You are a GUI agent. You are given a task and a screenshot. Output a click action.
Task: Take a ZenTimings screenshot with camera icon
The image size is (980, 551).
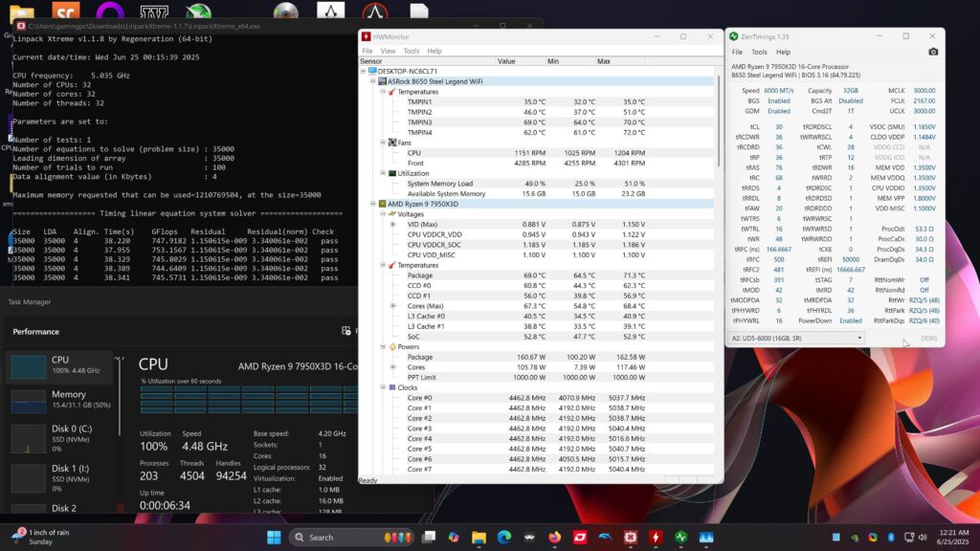[x=932, y=52]
